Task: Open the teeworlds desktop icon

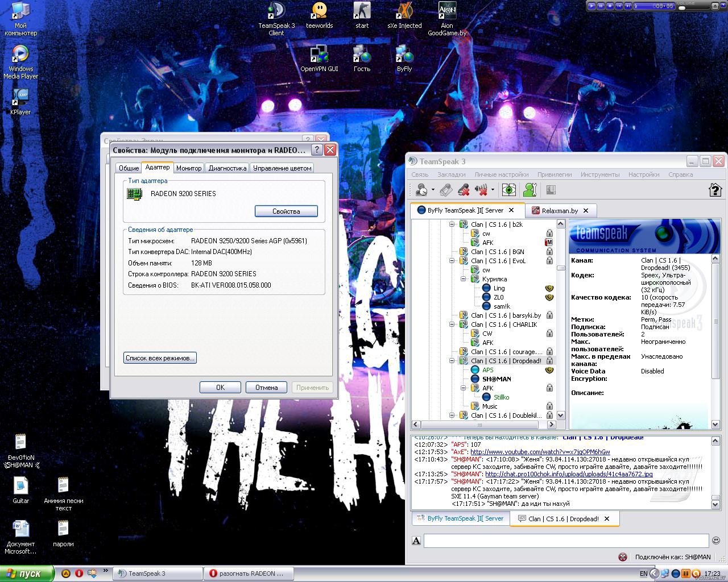Action: [x=319, y=15]
